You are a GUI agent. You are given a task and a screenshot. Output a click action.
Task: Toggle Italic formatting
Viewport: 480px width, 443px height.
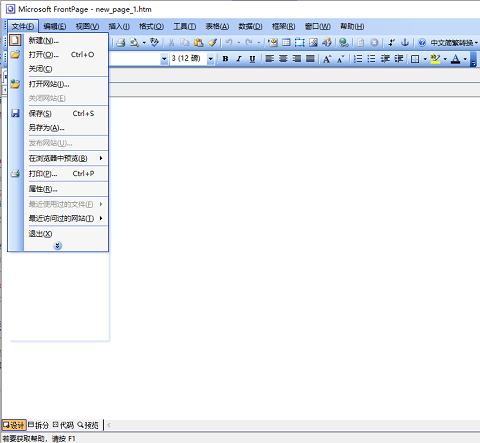(x=239, y=59)
